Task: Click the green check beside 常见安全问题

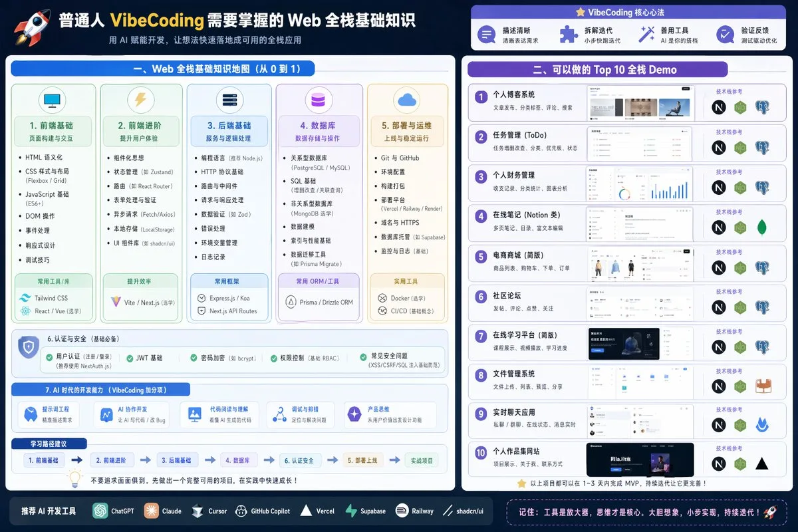Action: coord(363,356)
